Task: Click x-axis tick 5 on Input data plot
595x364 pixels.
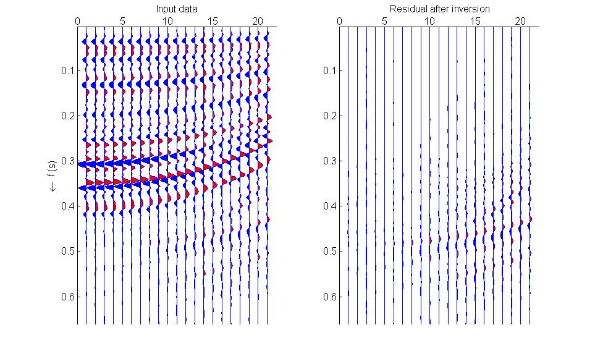Action: [x=122, y=21]
